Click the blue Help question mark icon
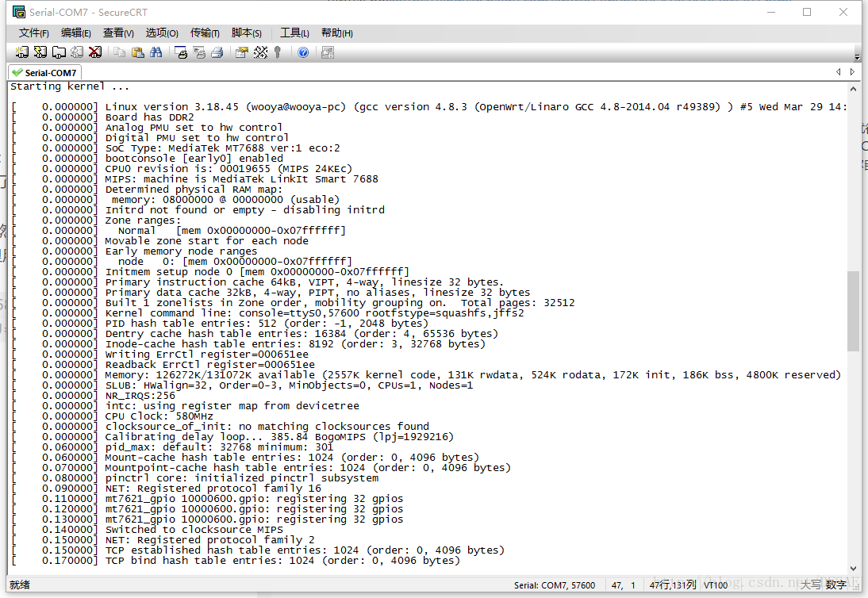The width and height of the screenshot is (868, 598). (x=303, y=52)
